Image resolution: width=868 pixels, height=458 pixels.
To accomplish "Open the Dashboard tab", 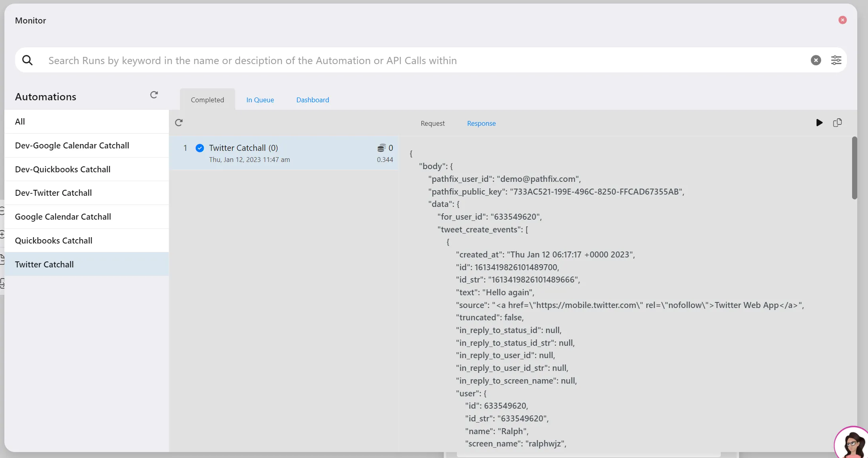I will [312, 100].
